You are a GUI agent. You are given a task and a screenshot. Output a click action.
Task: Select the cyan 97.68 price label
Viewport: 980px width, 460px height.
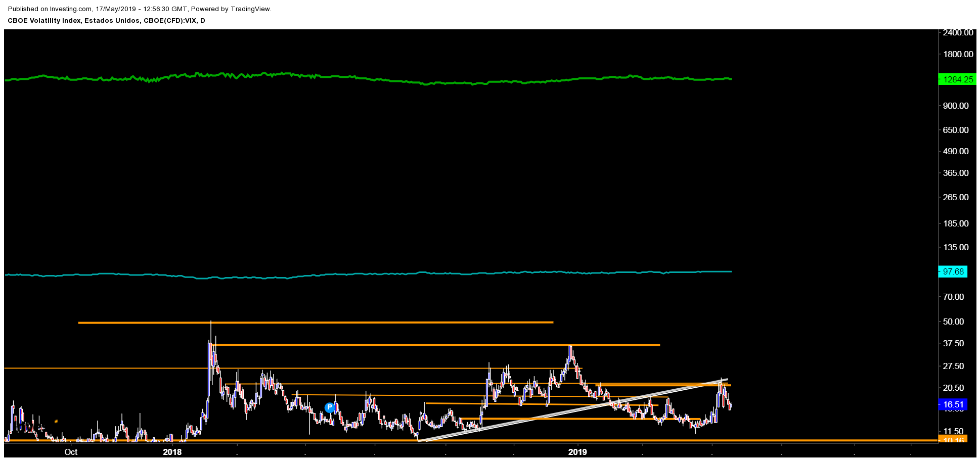(953, 271)
